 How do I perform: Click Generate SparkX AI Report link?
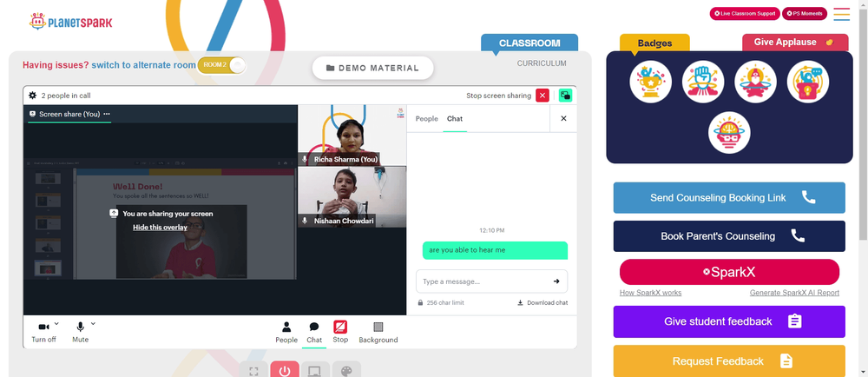tap(794, 293)
